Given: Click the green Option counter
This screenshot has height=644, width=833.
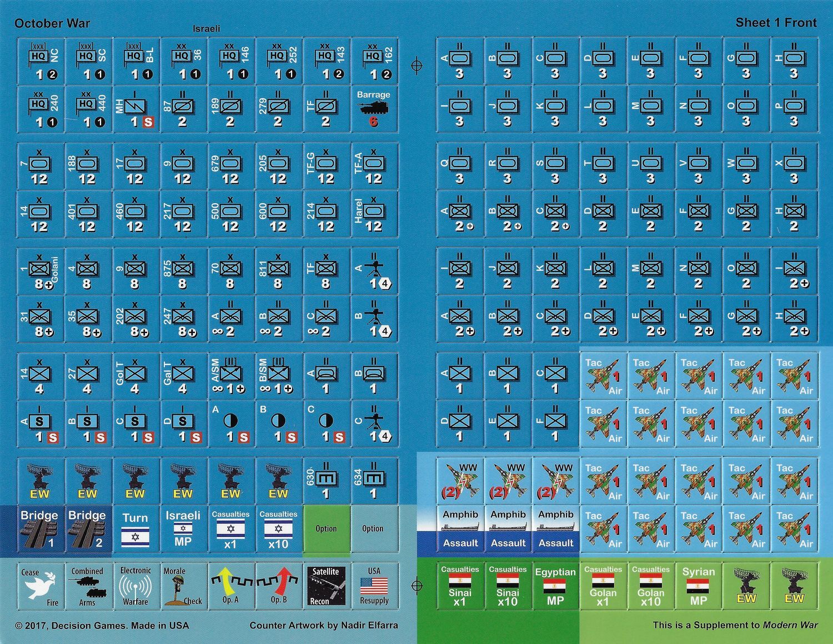Looking at the screenshot, I should click(327, 529).
